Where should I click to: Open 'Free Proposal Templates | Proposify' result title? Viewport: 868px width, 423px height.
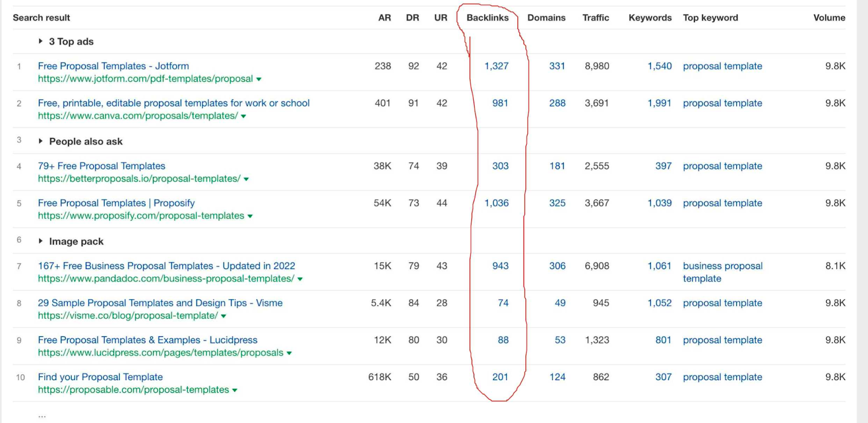tap(116, 202)
